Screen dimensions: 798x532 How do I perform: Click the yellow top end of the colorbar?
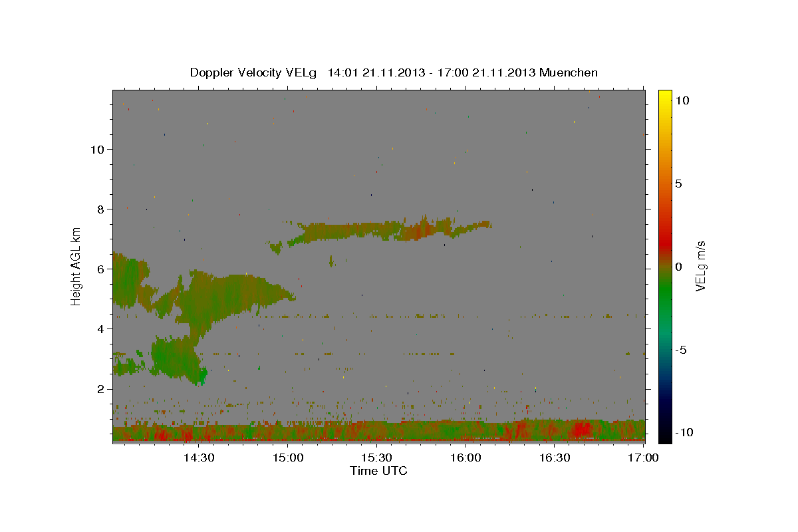(x=665, y=94)
